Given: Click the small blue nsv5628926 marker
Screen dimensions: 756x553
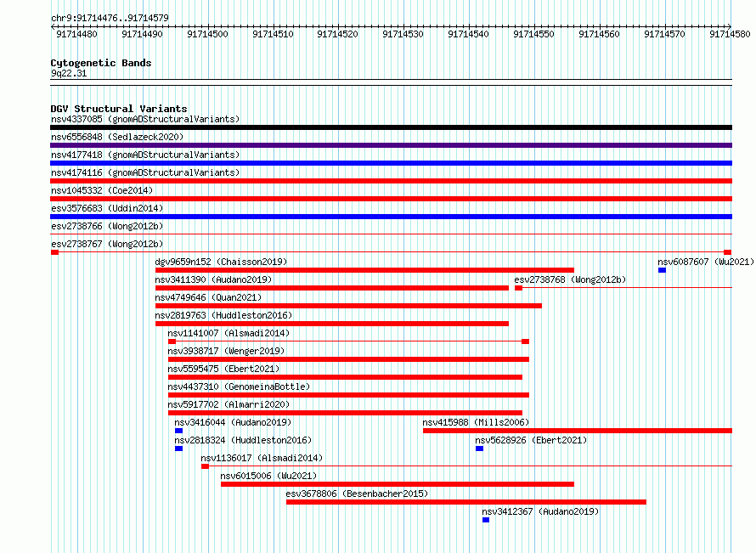Looking at the screenshot, I should (x=479, y=449).
